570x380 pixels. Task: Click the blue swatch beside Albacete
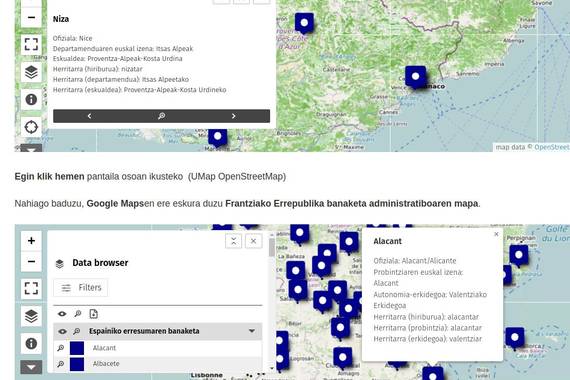[77, 364]
